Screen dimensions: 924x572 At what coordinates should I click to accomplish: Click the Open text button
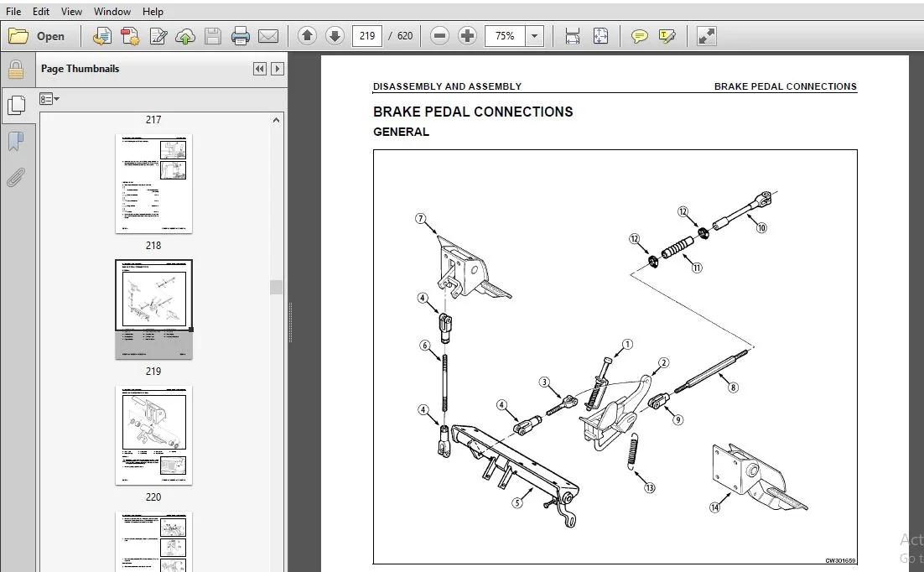pos(50,36)
